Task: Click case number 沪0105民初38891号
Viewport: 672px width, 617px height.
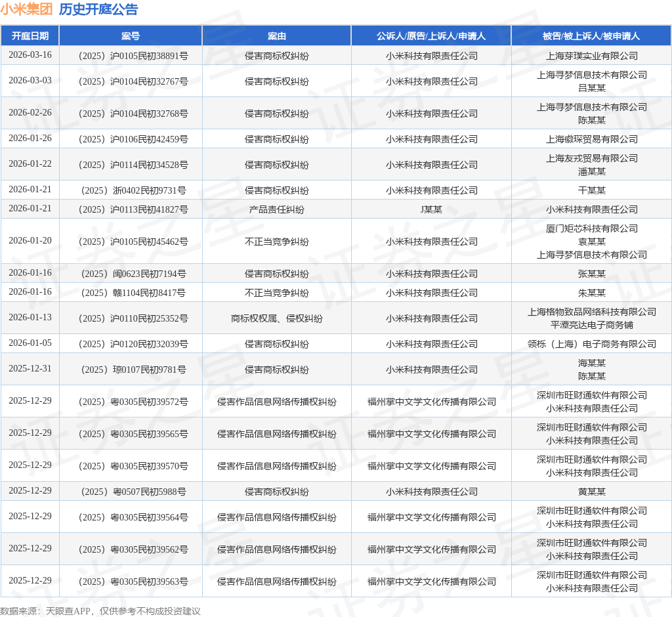Action: coord(149,56)
